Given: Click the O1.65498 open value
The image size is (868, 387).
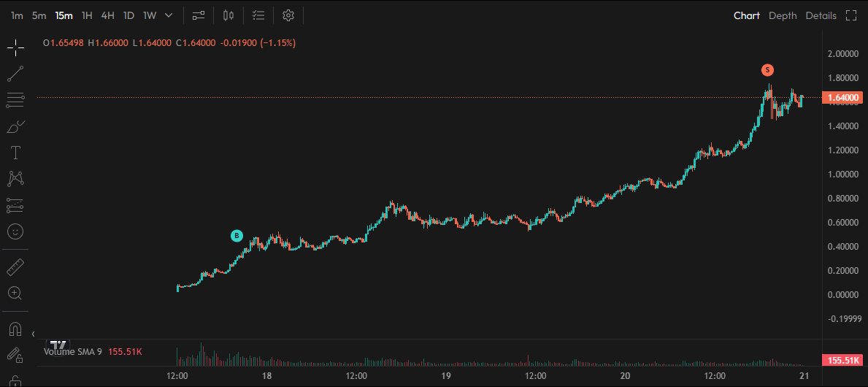Looking at the screenshot, I should [64, 42].
